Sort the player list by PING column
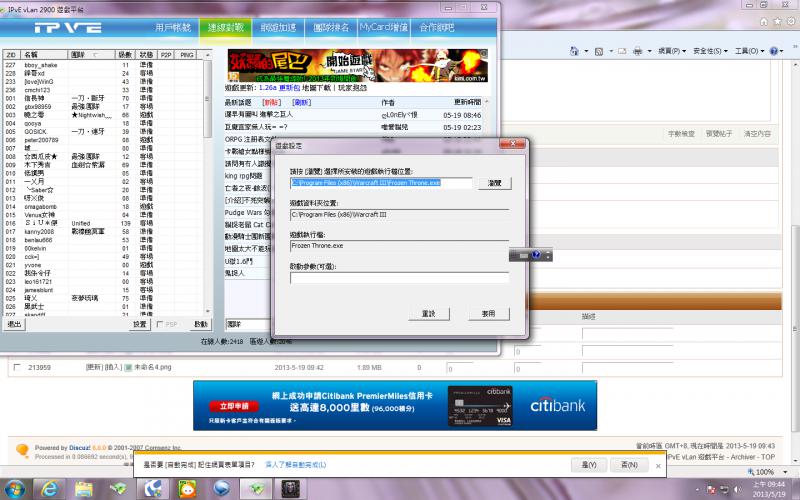800x500 pixels. point(187,55)
